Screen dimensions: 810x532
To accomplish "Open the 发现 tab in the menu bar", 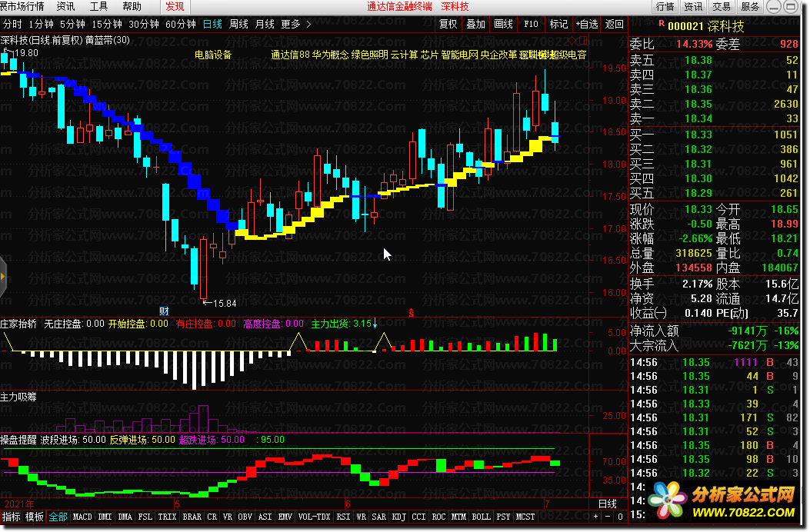I will tap(175, 7).
